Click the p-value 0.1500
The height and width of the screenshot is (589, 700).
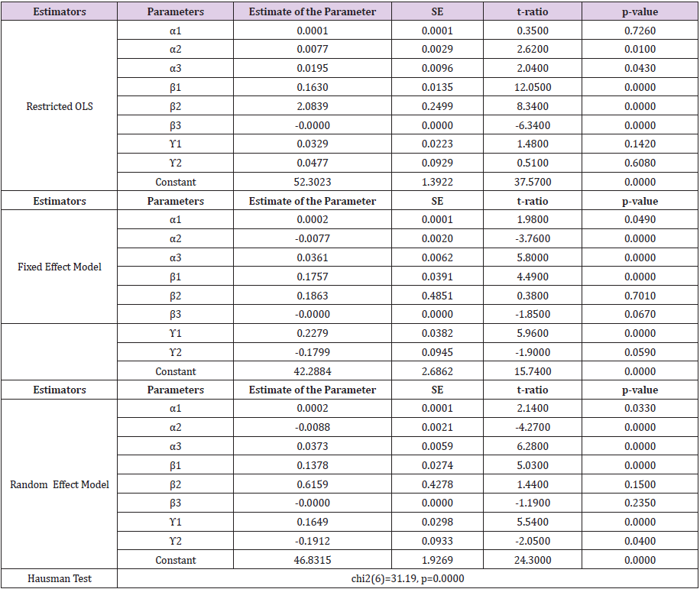pyautogui.click(x=640, y=484)
